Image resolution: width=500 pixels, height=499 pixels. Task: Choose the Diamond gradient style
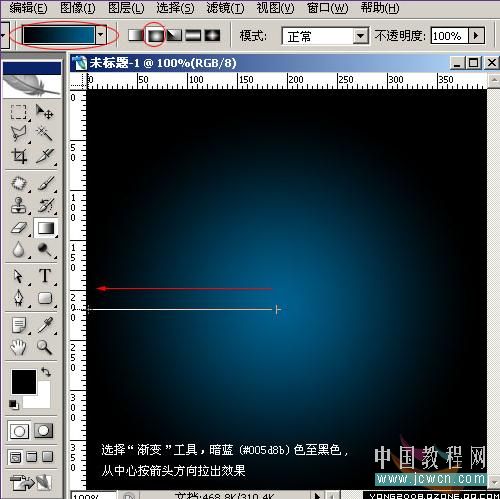212,35
